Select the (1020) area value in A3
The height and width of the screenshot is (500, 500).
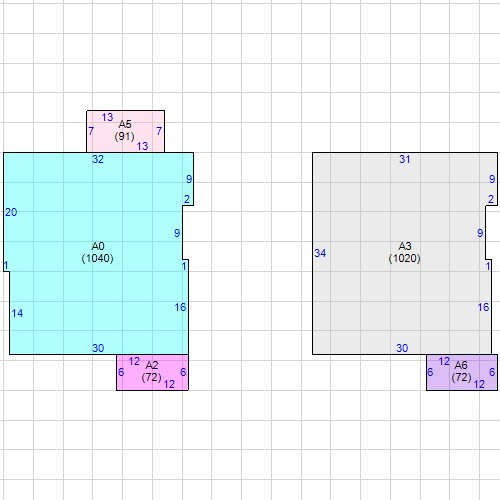[x=405, y=258]
